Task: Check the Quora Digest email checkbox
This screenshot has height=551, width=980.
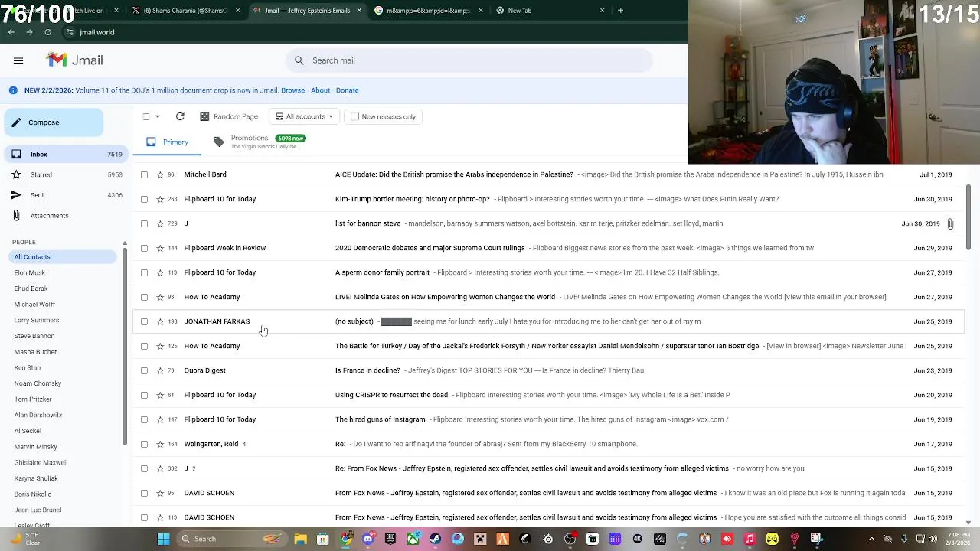Action: click(x=144, y=370)
